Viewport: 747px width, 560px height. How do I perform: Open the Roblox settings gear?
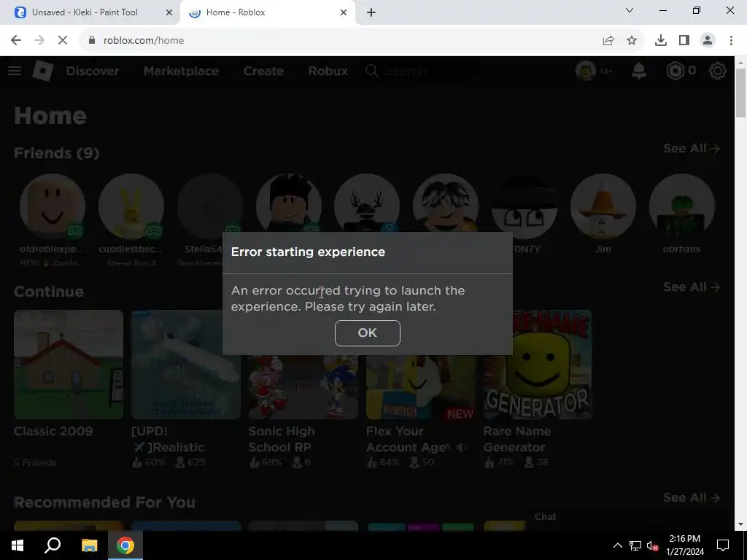tap(718, 71)
